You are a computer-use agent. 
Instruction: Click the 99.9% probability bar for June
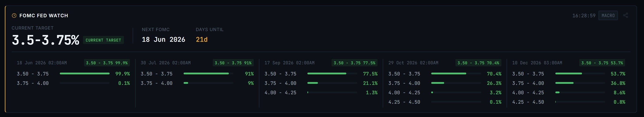click(x=84, y=74)
